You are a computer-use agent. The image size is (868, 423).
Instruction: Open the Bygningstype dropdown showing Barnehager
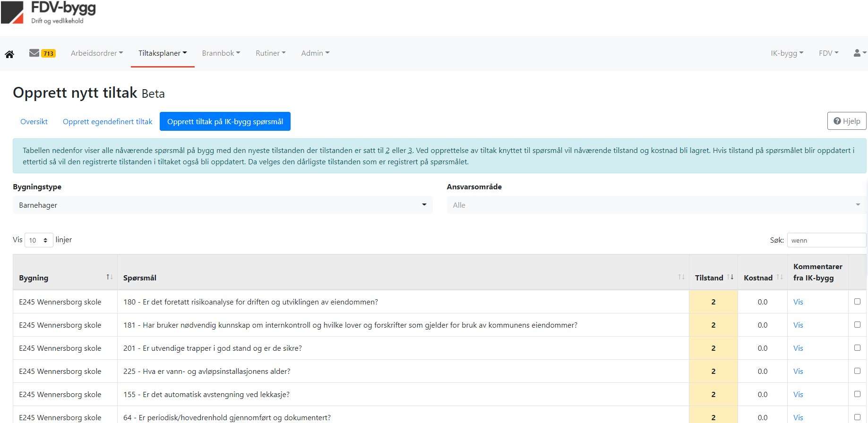223,205
